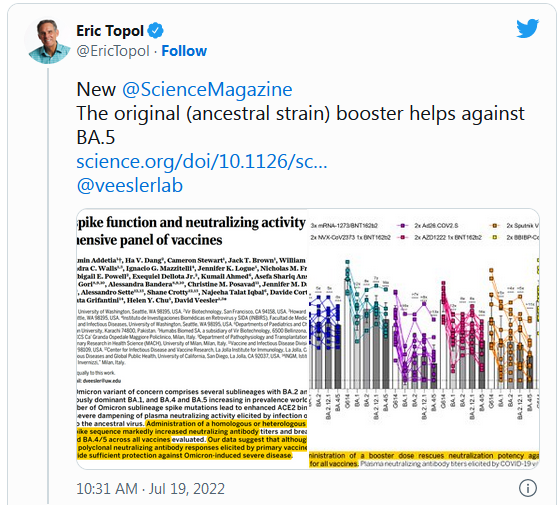
Task: Click Eric Topol's profile photo
Action: coord(48,41)
